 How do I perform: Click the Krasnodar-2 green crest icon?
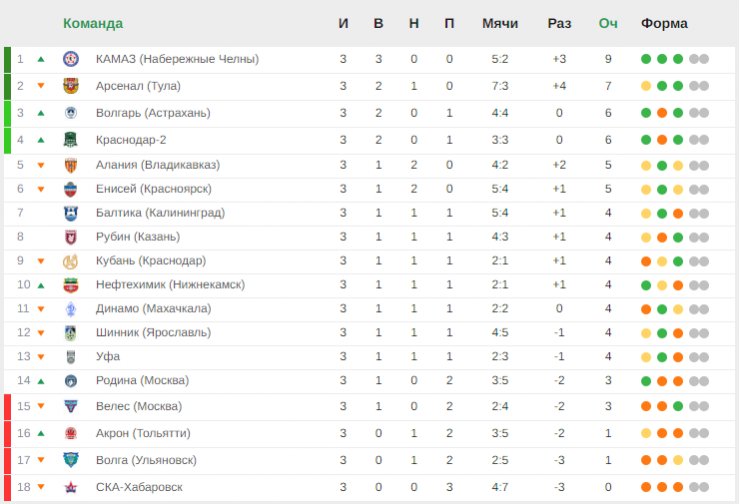[71, 140]
